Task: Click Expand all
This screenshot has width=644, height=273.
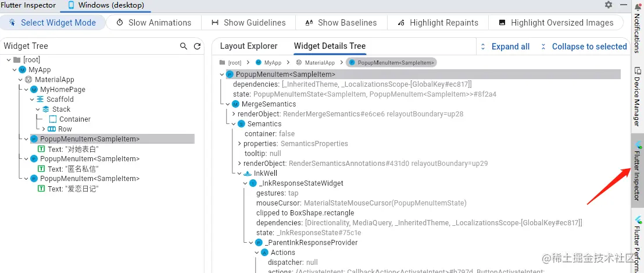Action: pyautogui.click(x=505, y=47)
